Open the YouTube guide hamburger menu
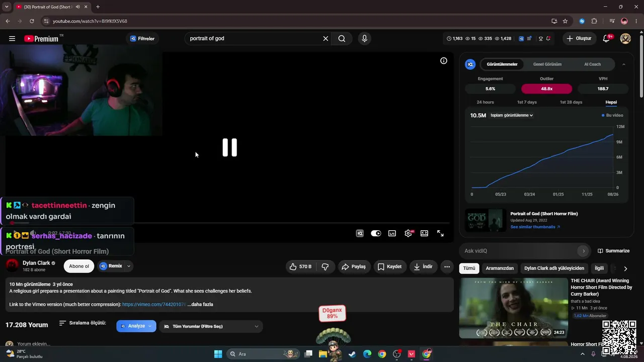 [x=12, y=39]
